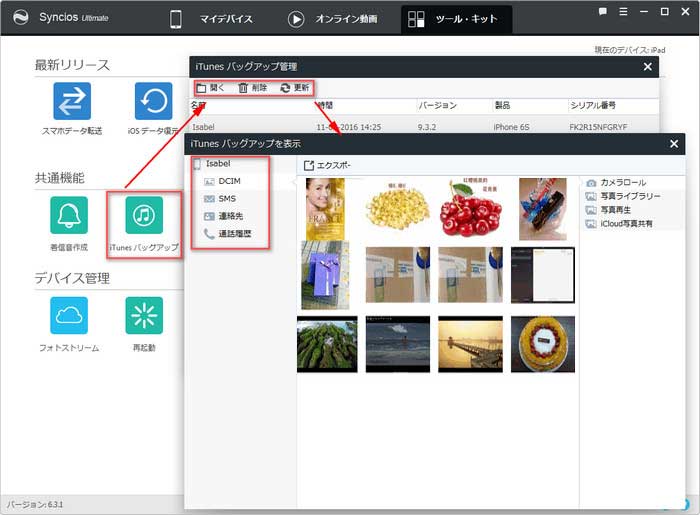Open the hamburger menu in title bar
The width and height of the screenshot is (700, 515).
click(x=623, y=12)
